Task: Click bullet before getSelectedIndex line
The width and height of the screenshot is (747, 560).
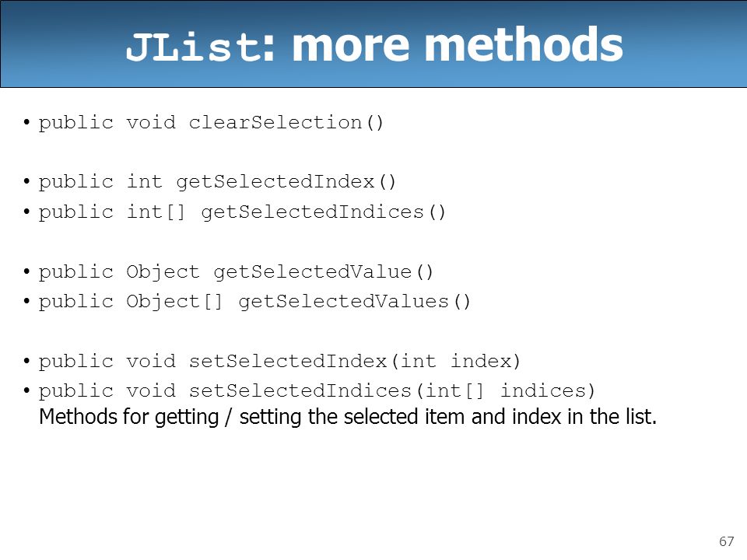Action: tap(26, 182)
